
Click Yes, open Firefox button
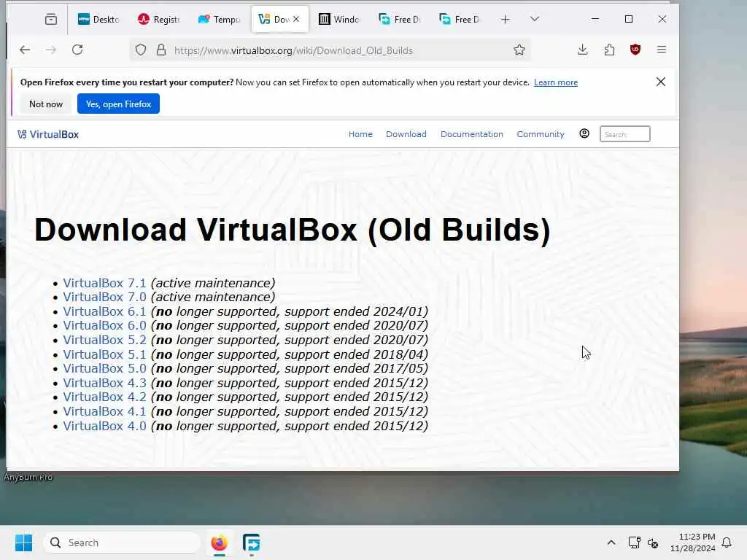(118, 104)
